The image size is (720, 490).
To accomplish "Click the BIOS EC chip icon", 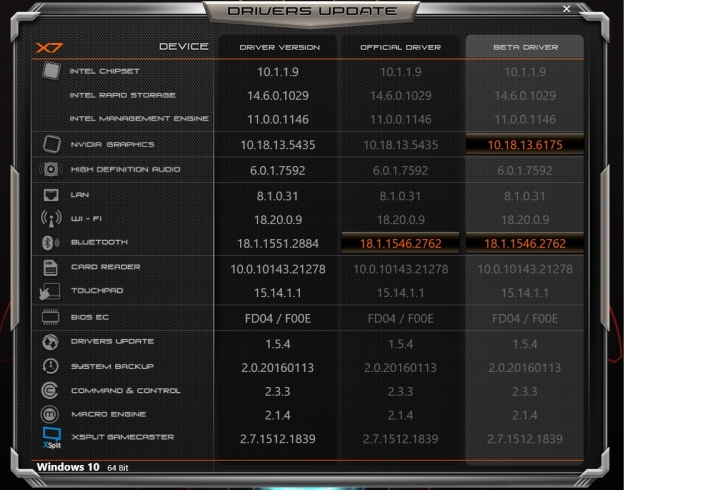I will (51, 317).
